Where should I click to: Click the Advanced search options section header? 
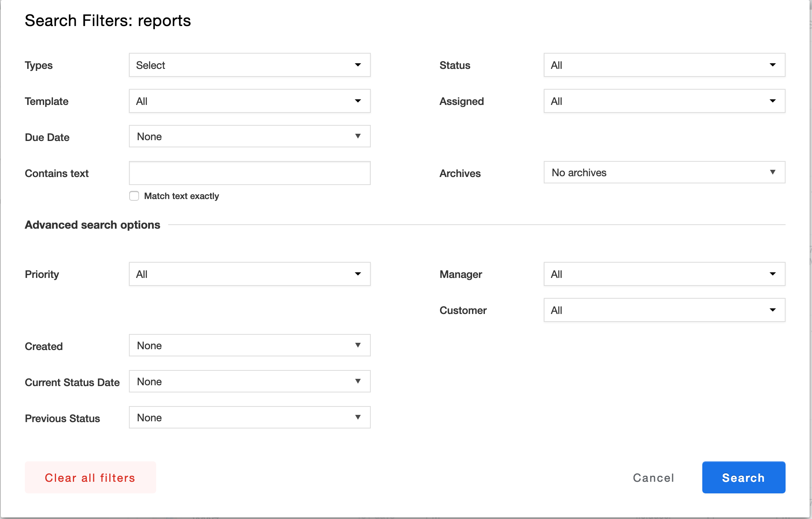pyautogui.click(x=92, y=225)
